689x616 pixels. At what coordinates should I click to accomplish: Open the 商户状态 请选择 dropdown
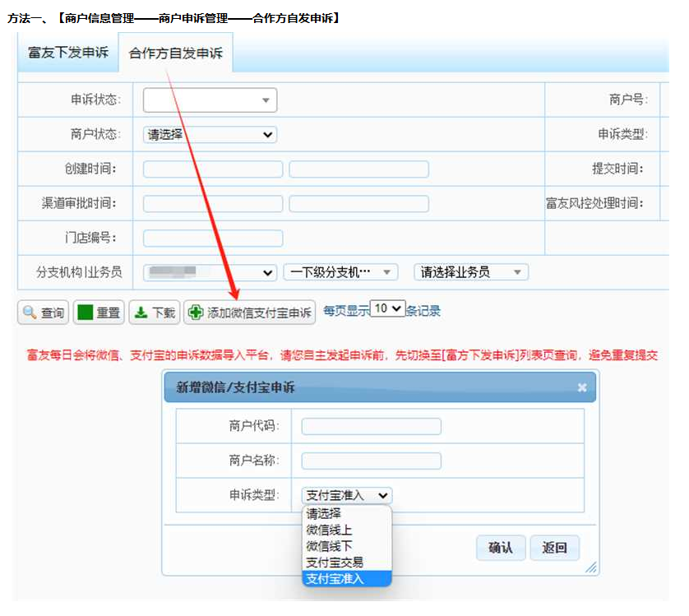click(x=210, y=135)
